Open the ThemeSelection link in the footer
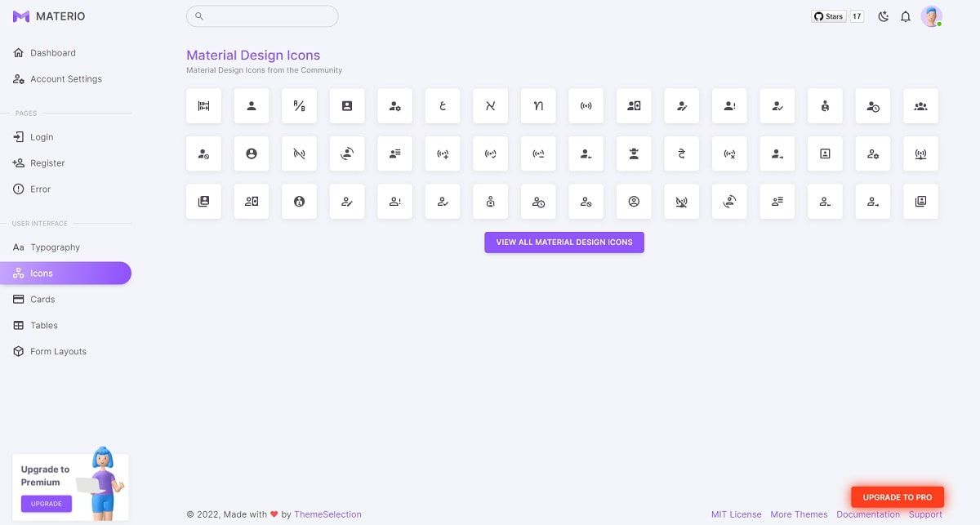Viewport: 980px width, 525px height. [327, 514]
